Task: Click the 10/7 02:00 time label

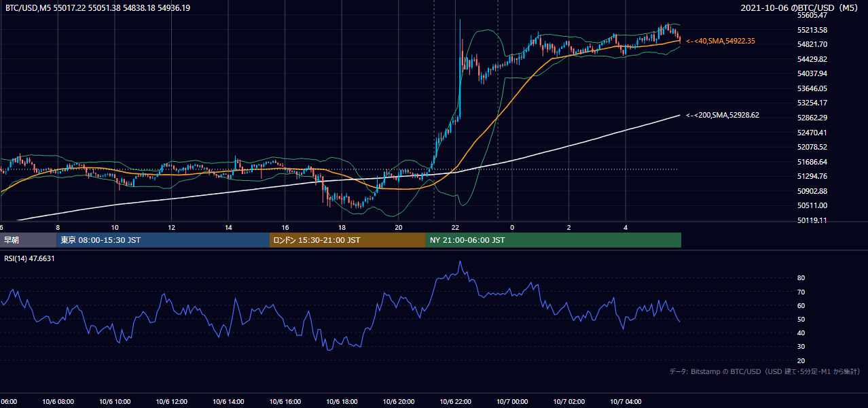Action: tap(568, 402)
